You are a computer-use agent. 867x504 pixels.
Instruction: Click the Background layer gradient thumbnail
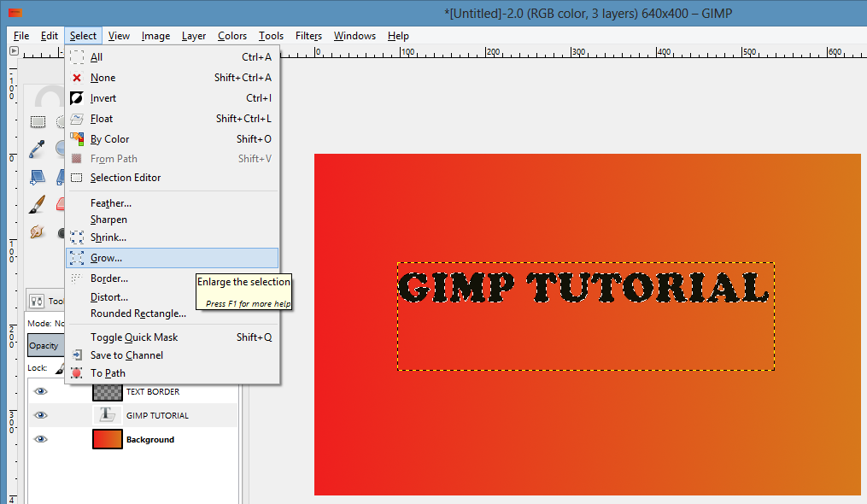coord(108,439)
